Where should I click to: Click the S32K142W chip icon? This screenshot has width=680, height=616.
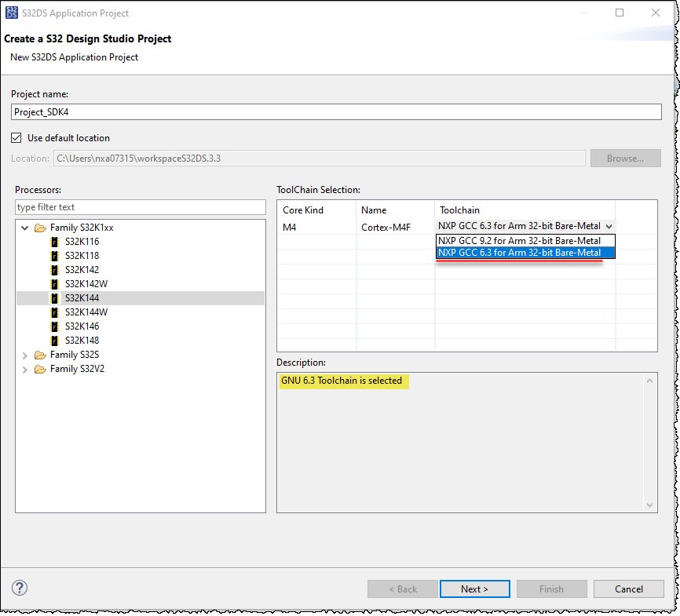(55, 284)
